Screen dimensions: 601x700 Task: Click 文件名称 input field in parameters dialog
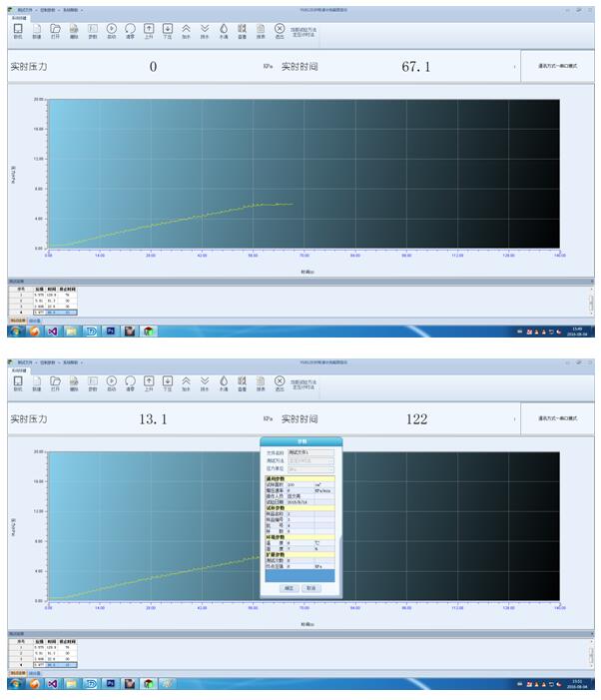point(310,452)
